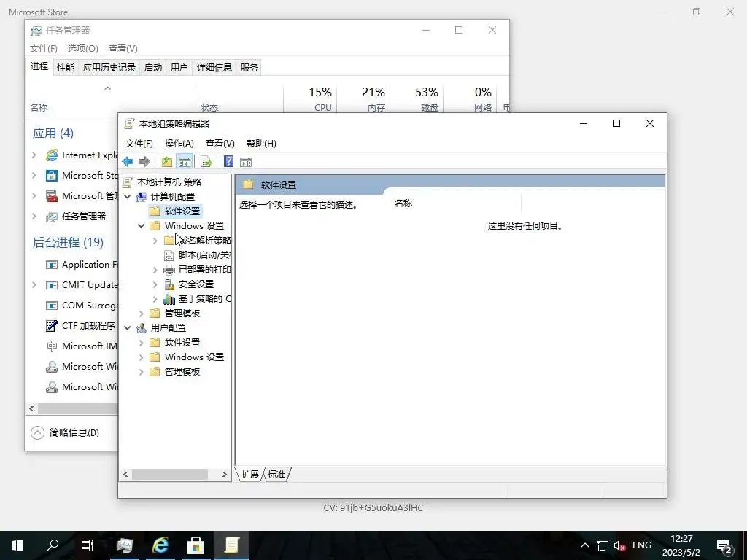This screenshot has width=747, height=560.
Task: Select 域名解析策略 tree item
Action: [x=204, y=241]
